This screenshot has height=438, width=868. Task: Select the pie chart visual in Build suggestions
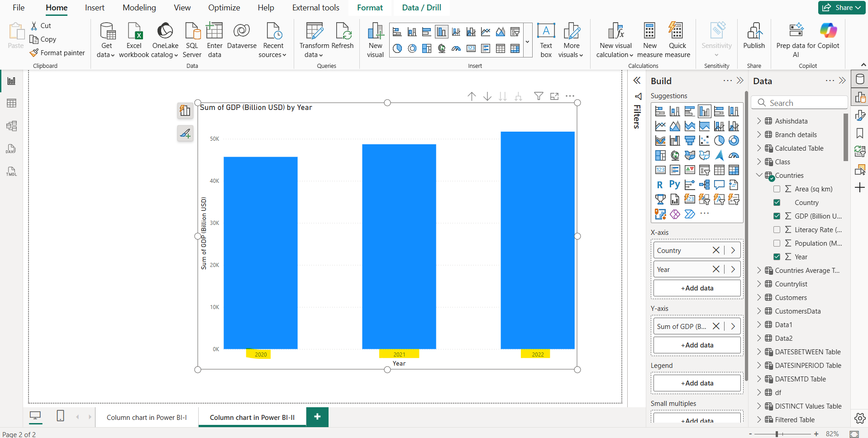(720, 140)
